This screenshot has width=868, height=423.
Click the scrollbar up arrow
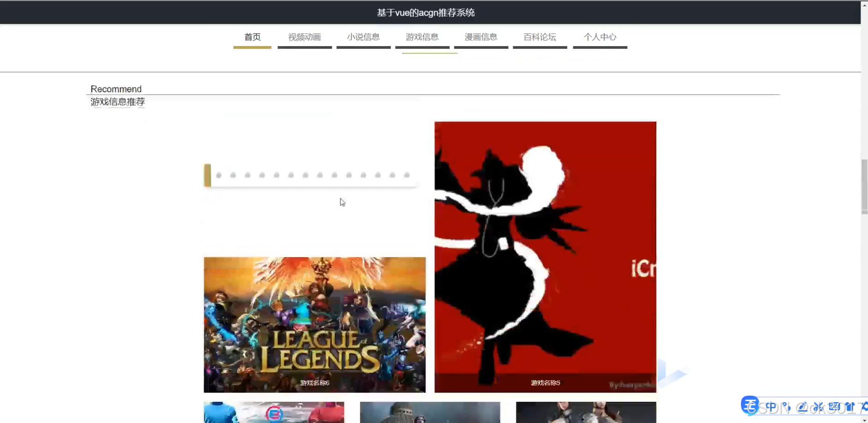[x=864, y=5]
